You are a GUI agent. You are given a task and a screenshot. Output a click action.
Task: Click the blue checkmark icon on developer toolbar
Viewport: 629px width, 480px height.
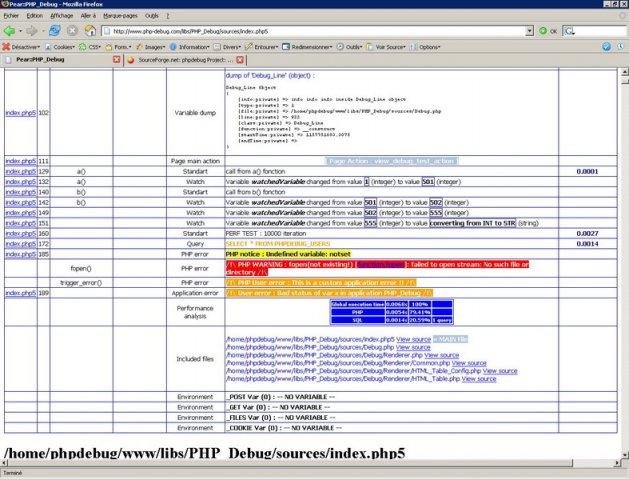point(607,47)
